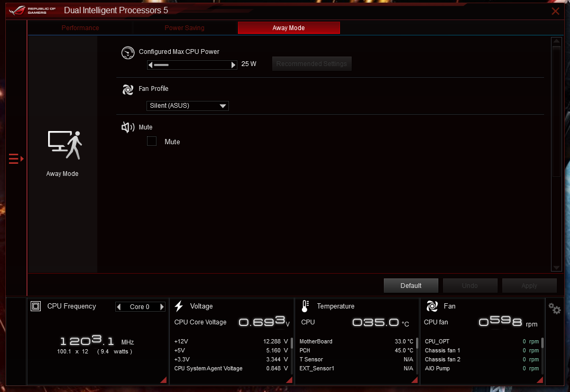Select previous core with left arrow
Image resolution: width=570 pixels, height=392 pixels.
tap(119, 307)
